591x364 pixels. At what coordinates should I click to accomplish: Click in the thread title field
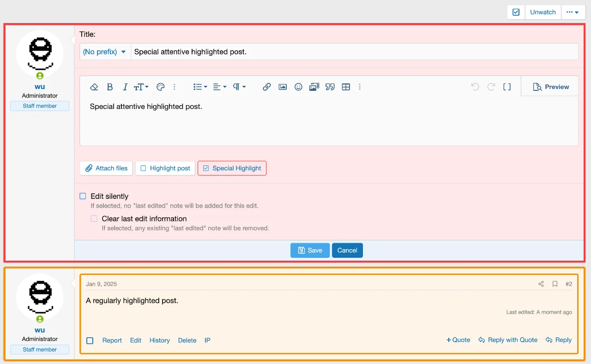point(354,52)
